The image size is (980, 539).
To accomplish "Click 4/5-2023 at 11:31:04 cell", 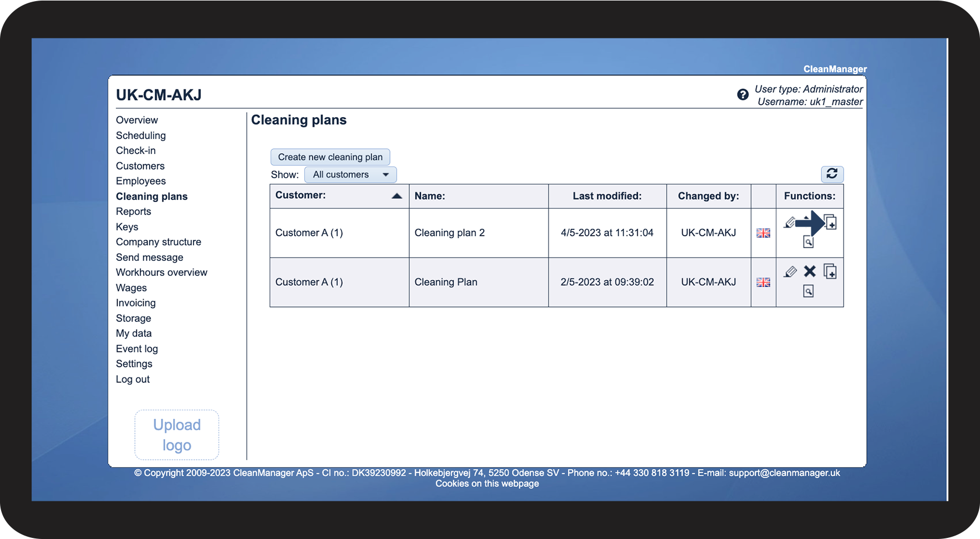I will pyautogui.click(x=607, y=233).
